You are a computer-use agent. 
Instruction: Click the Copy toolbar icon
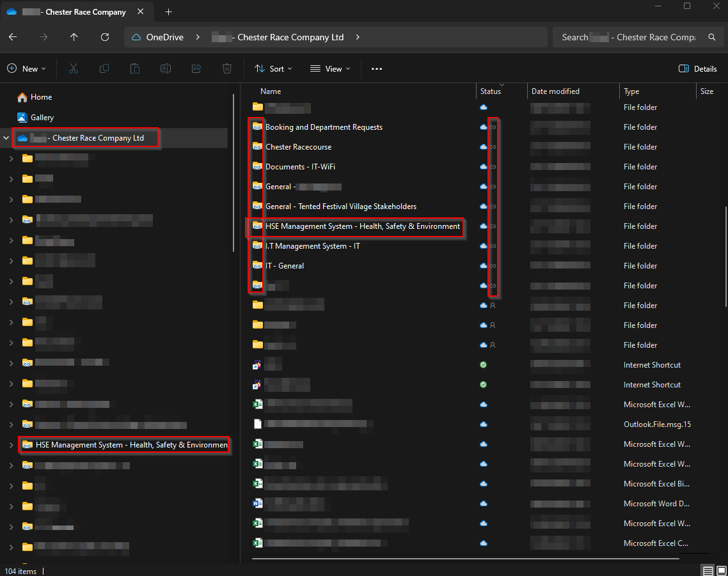pos(104,68)
